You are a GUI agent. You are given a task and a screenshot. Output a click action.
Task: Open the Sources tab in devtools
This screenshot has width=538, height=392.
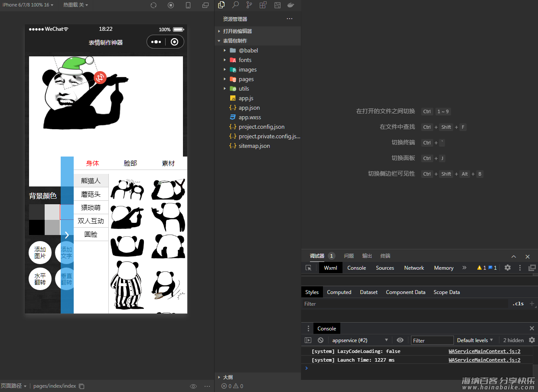(385, 268)
